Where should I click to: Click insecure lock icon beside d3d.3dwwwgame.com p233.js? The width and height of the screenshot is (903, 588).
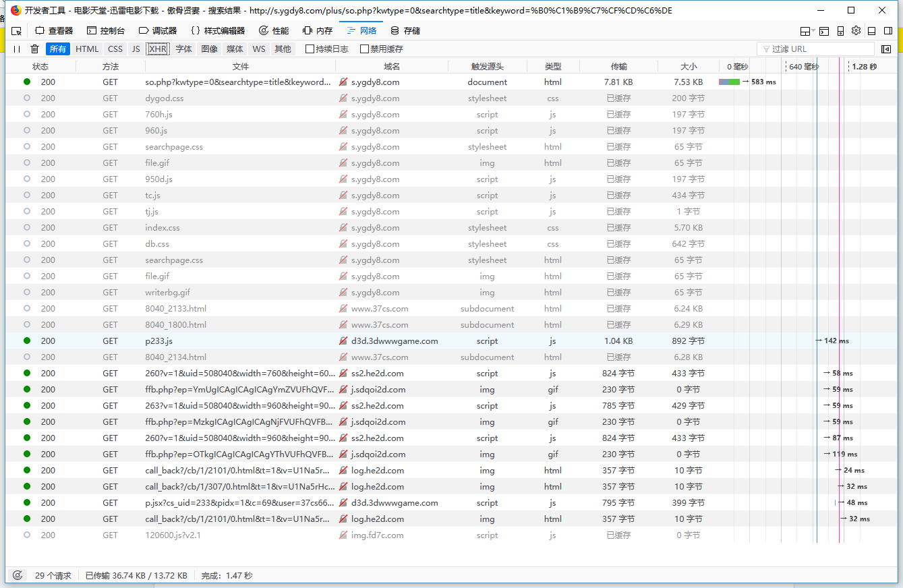[x=343, y=341]
